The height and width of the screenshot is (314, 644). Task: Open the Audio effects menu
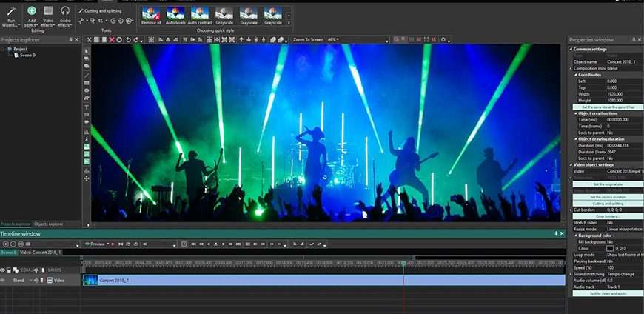65,15
